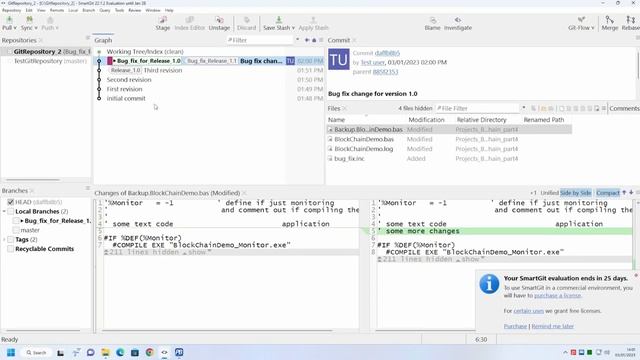Viewport: 640px width, 360px height.
Task: Open the Git-Flow dropdown arrow
Action: click(592, 28)
